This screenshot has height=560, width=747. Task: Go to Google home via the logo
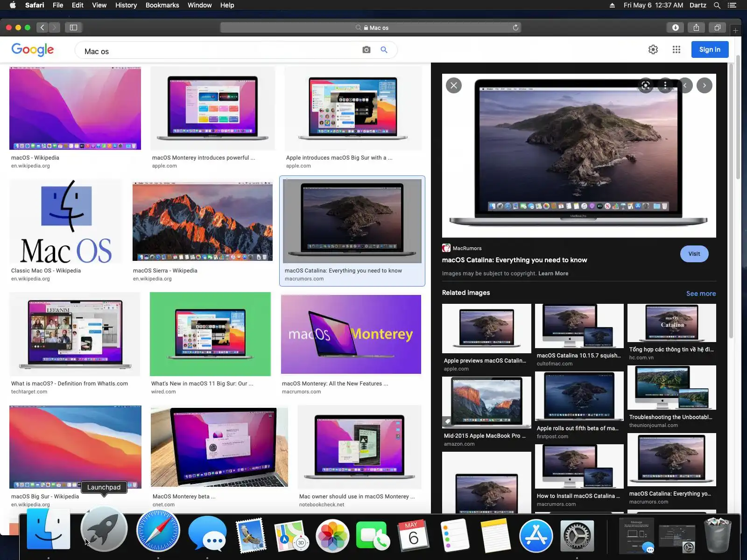33,49
